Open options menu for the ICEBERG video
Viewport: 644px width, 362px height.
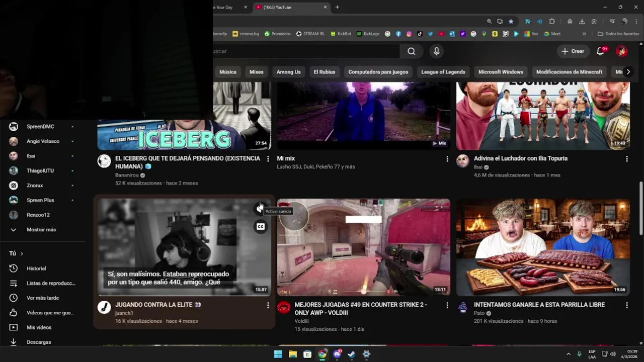click(268, 159)
